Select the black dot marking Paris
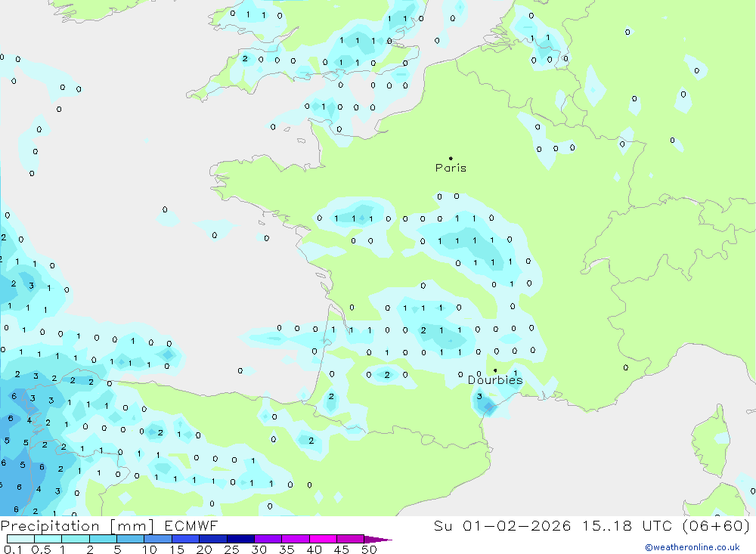Viewport: 756px width, 554px height. 451,158
